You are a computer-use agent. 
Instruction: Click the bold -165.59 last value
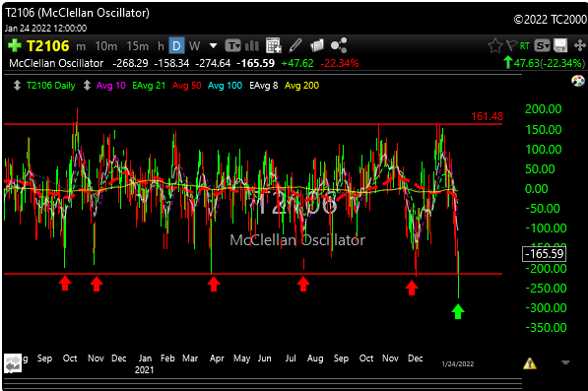point(256,63)
